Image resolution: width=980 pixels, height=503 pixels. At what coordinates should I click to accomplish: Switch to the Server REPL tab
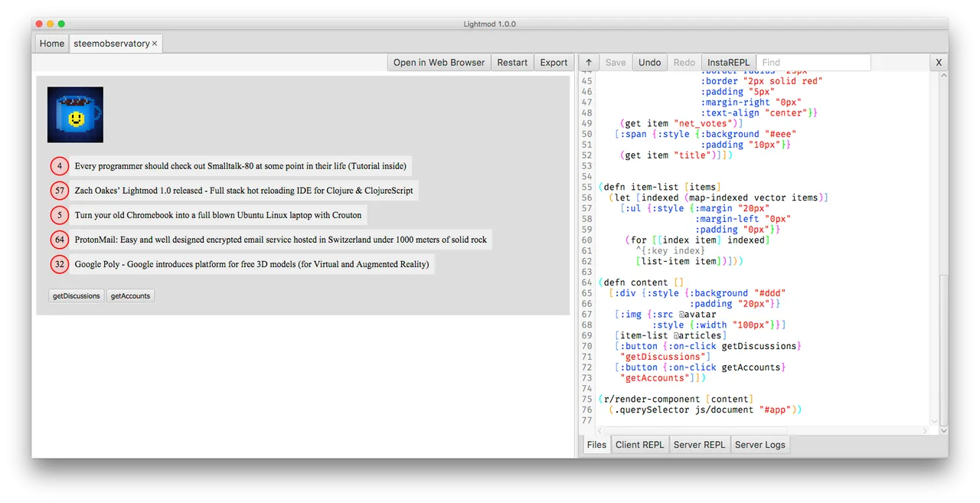(699, 444)
